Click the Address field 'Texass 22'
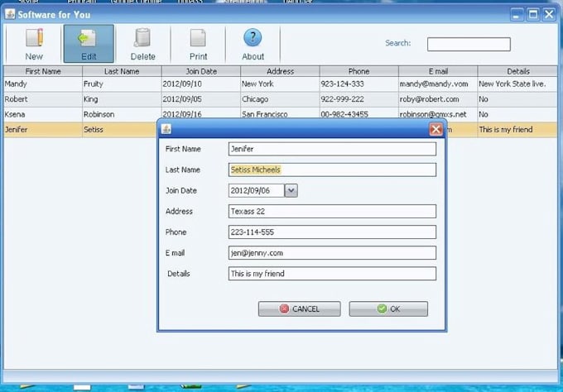This screenshot has height=392, width=563. 332,211
